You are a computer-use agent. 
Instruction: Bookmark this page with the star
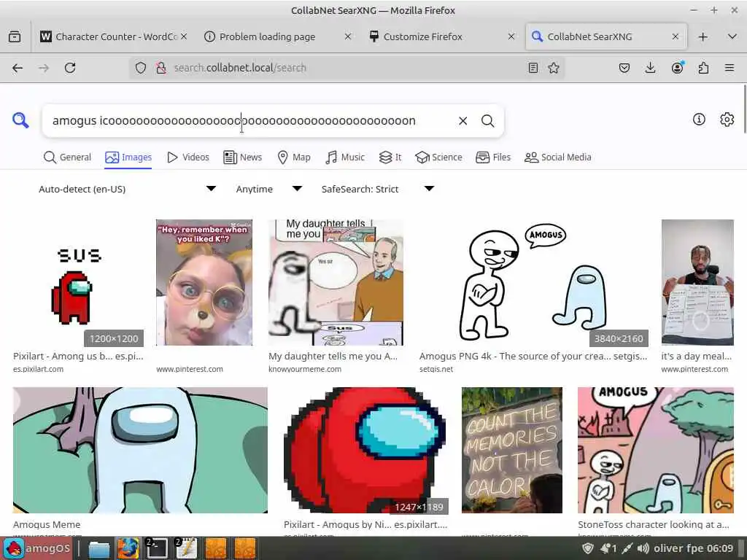click(554, 68)
